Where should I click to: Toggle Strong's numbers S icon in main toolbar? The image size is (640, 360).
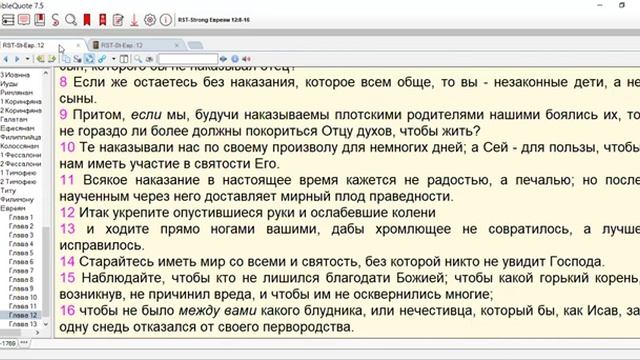click(55, 20)
